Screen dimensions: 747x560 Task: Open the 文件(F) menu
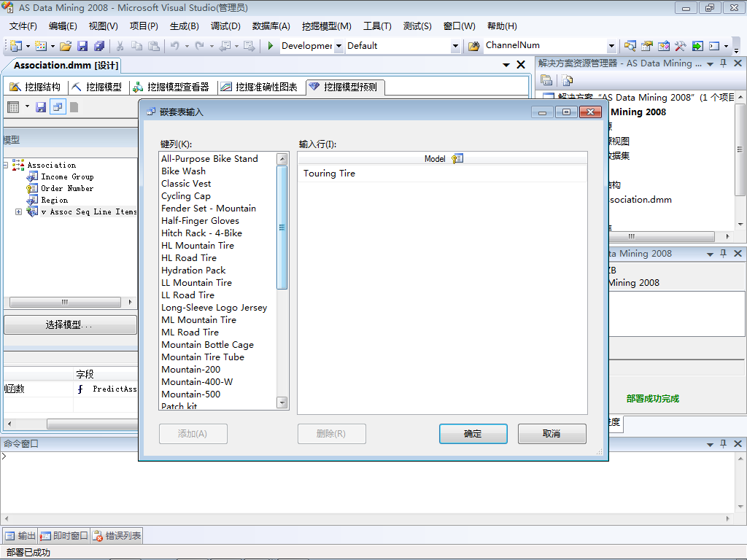tap(23, 26)
